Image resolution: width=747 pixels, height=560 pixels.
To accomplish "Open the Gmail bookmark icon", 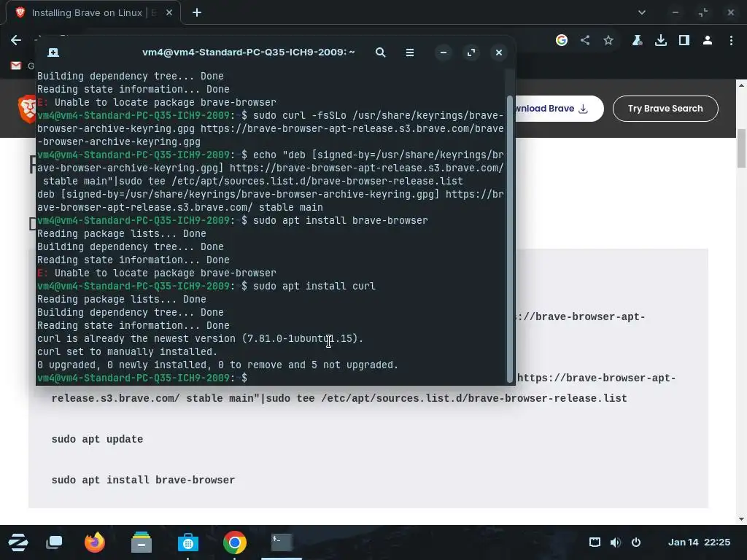I will 16,66.
